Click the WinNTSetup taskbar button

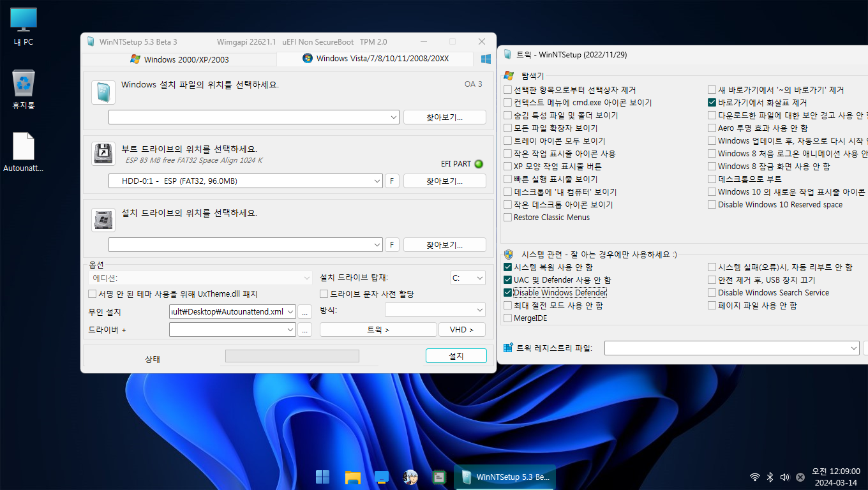[x=505, y=477]
